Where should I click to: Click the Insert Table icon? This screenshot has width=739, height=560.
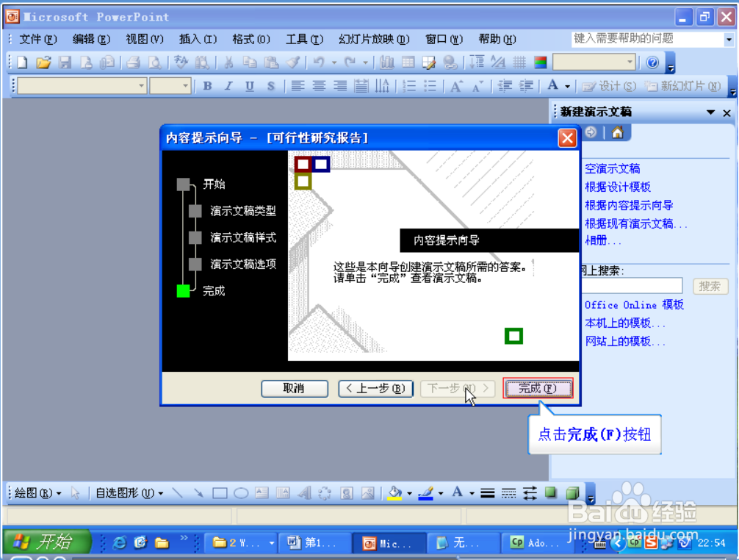point(408,62)
